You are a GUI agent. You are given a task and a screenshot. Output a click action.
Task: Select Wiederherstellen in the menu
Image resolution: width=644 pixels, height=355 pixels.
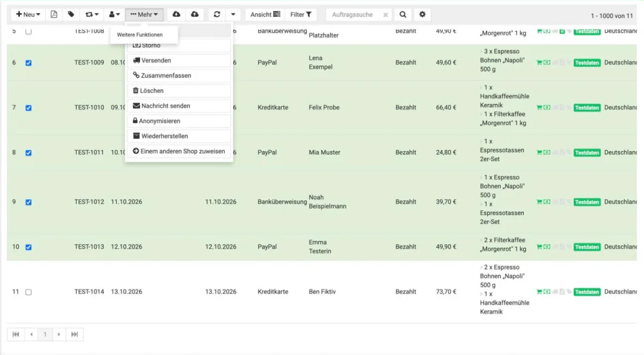179,136
